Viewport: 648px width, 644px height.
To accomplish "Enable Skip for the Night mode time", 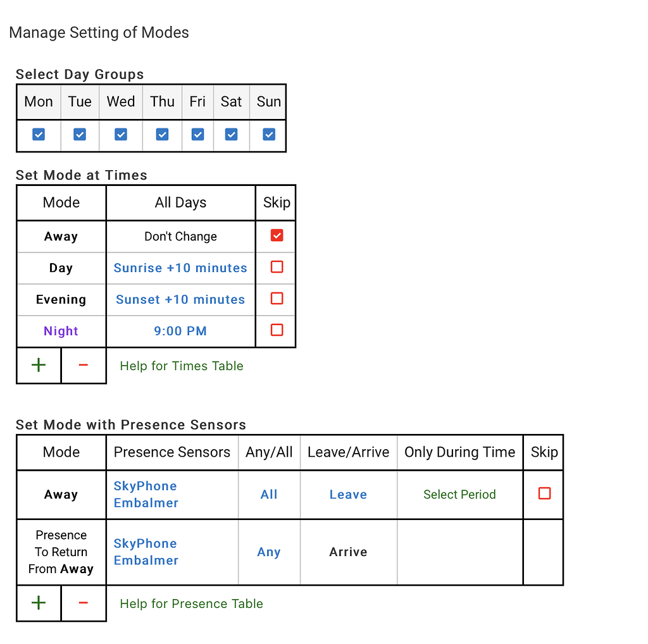I will 276,330.
